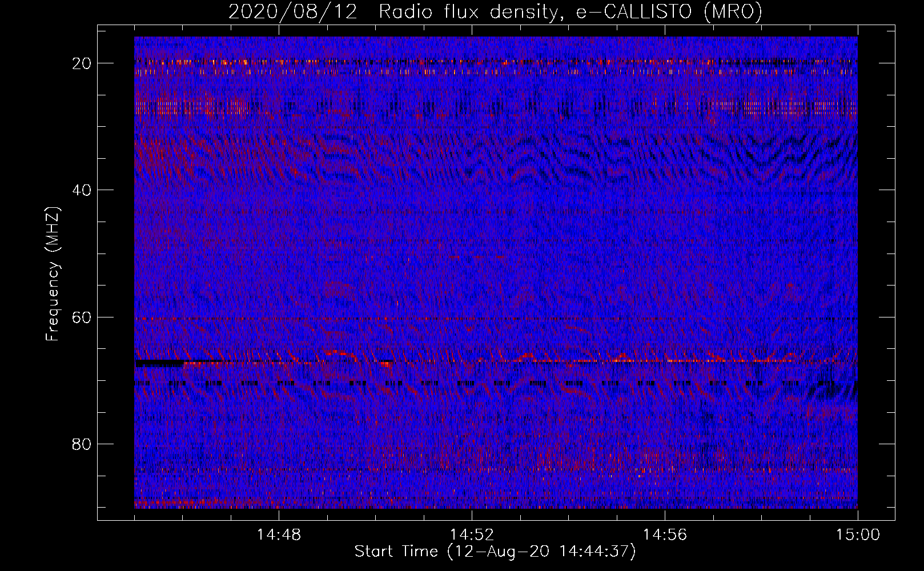Click the plot title mentioning e-CALLISTO (MRO)
Screen dimensions: 924x571
495,11
